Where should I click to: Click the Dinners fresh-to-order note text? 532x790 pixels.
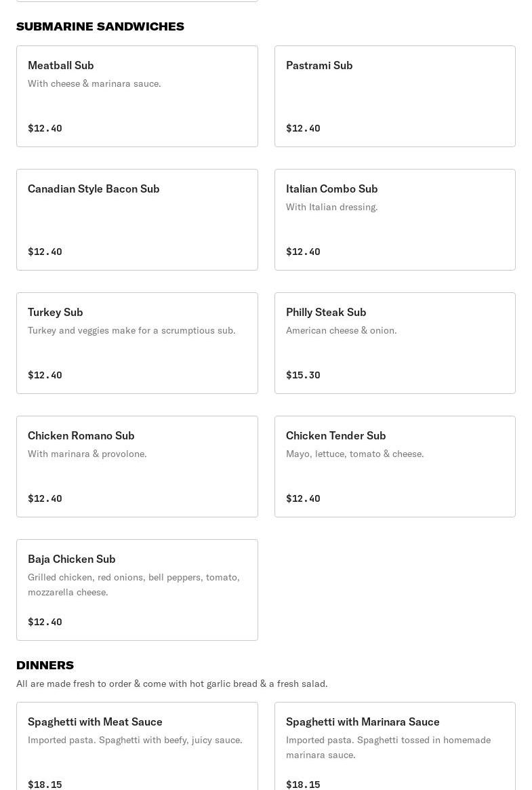coord(171,684)
